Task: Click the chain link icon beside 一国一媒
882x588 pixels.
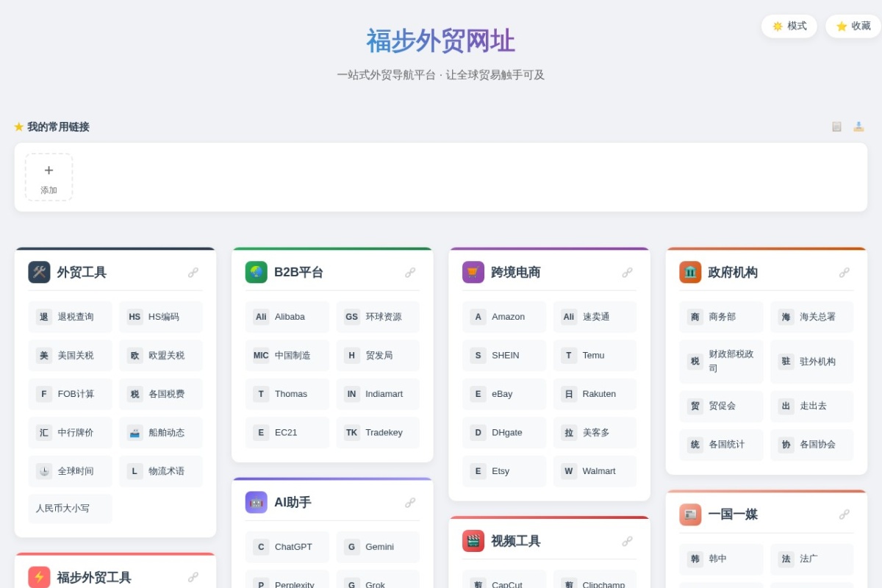Action: point(845,514)
